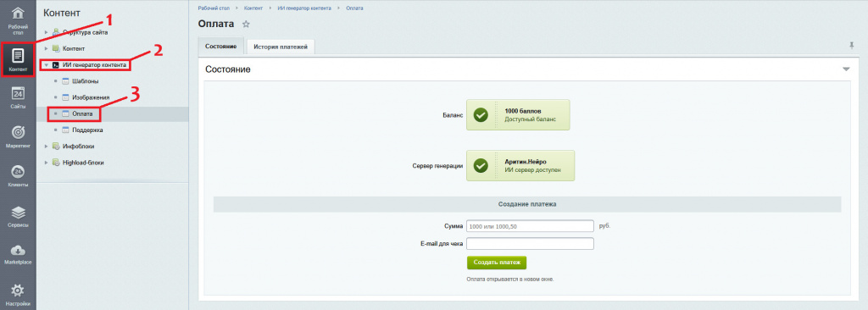The width and height of the screenshot is (868, 310).
Task: Expand the Highload-блоки tree node arrow
Action: click(x=47, y=163)
